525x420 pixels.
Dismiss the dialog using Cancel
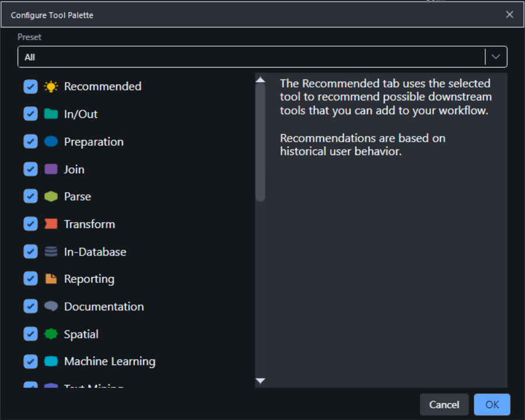point(444,404)
